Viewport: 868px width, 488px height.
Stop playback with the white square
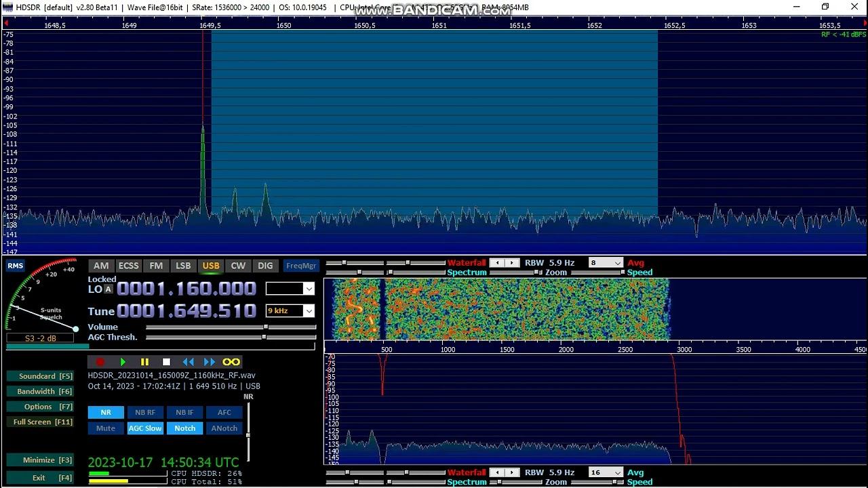pos(166,362)
